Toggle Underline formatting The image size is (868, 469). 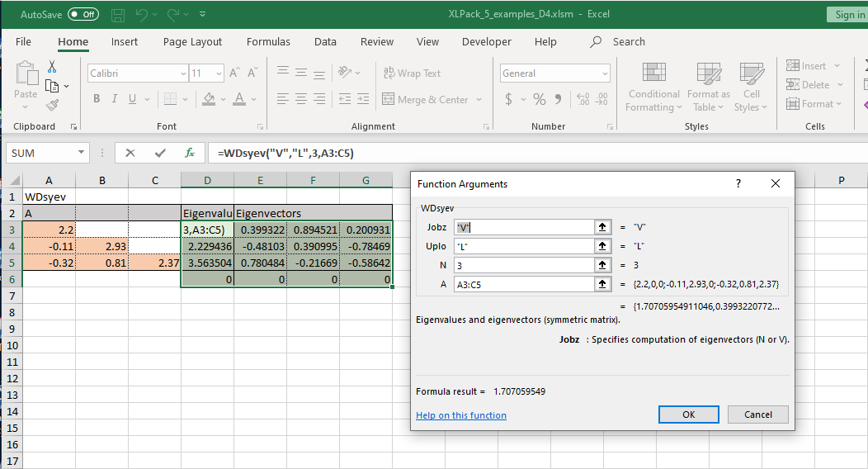click(132, 98)
